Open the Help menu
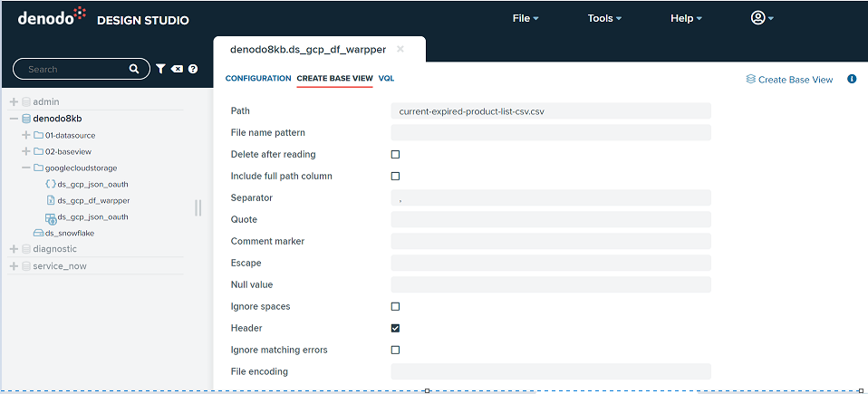This screenshot has width=868, height=394. [687, 18]
